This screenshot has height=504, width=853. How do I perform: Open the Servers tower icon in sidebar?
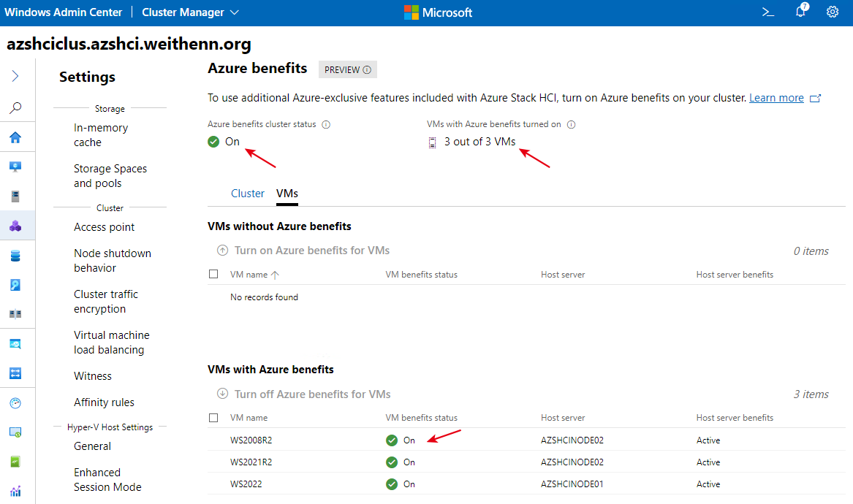click(15, 196)
